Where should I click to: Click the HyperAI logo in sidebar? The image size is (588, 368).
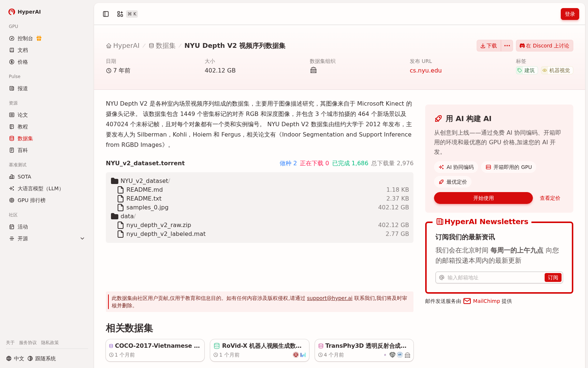(25, 12)
